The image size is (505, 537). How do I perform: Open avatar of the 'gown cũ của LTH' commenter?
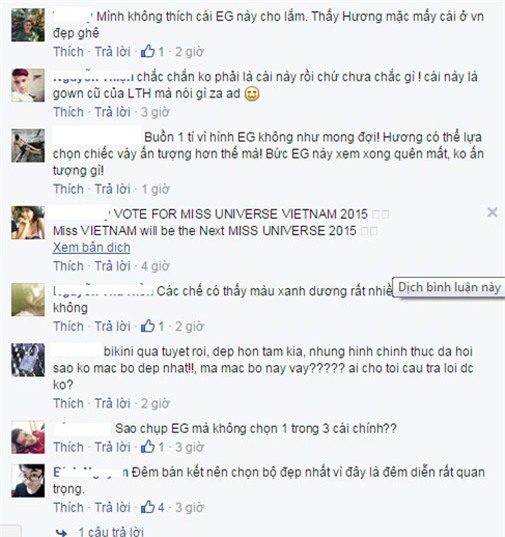[28, 85]
